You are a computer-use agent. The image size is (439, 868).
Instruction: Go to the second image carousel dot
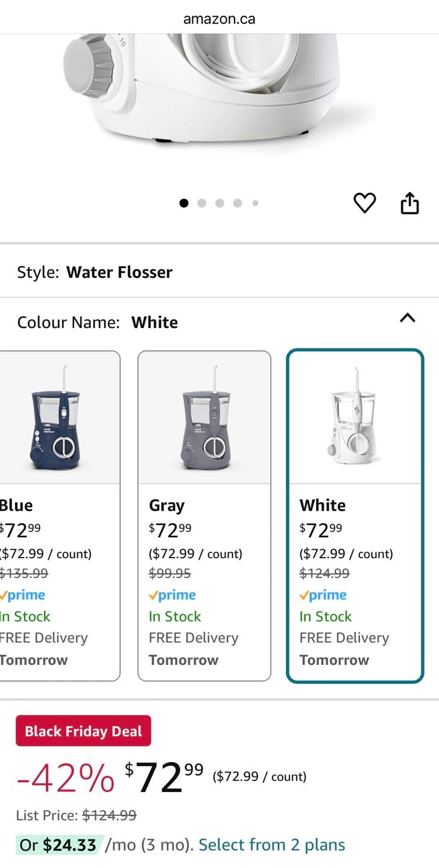201,203
